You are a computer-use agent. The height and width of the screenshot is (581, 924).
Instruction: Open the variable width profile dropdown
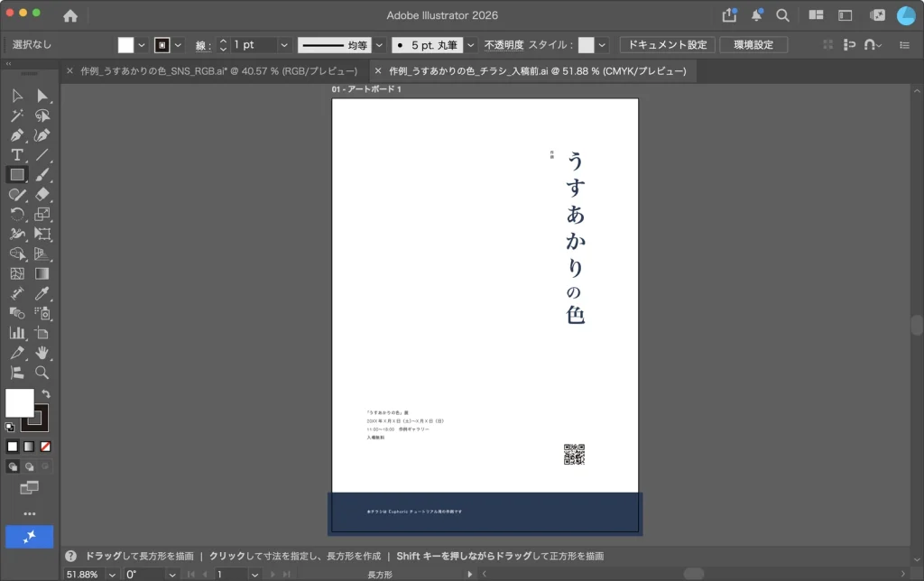379,45
